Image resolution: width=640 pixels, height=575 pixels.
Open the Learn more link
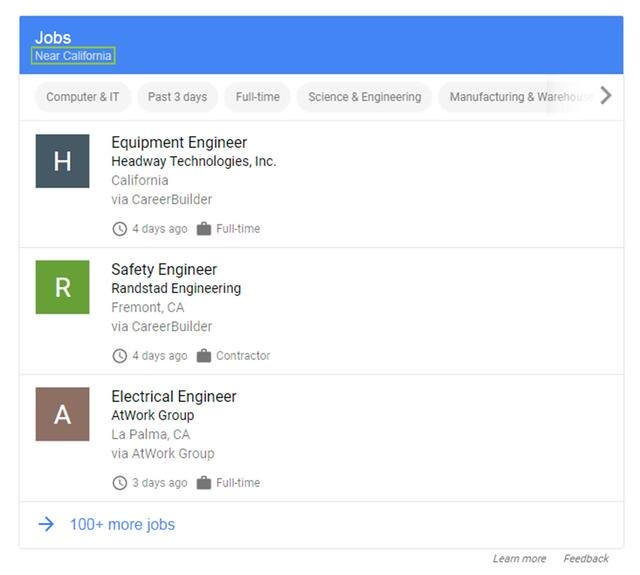coord(519,559)
